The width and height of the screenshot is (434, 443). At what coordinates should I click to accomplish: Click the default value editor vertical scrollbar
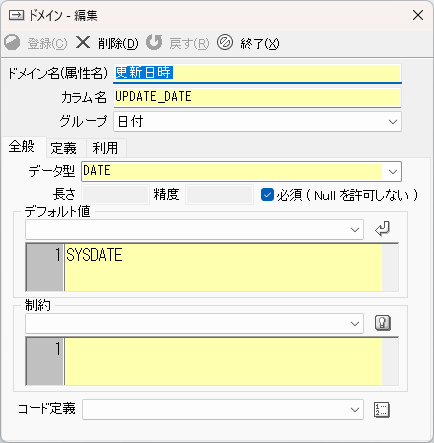[390, 268]
